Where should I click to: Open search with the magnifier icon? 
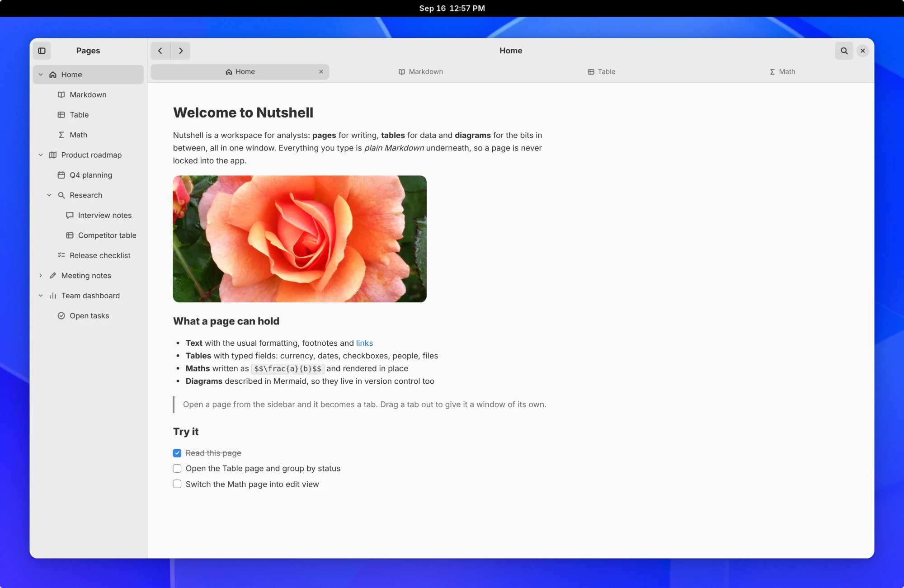(x=844, y=51)
